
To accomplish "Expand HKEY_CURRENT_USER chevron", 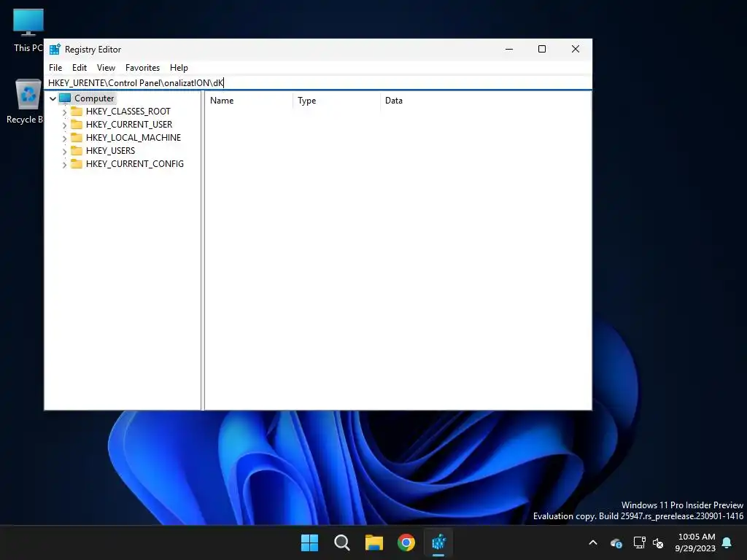I will coord(65,125).
